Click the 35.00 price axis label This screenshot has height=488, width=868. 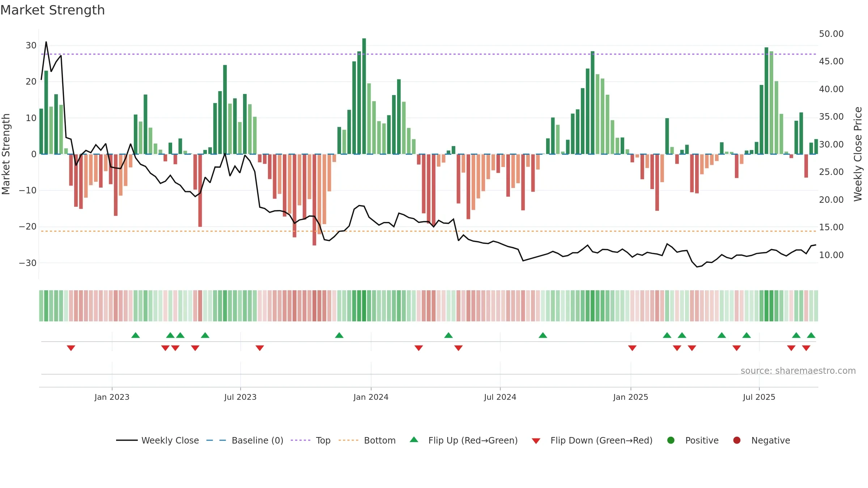coord(831,117)
